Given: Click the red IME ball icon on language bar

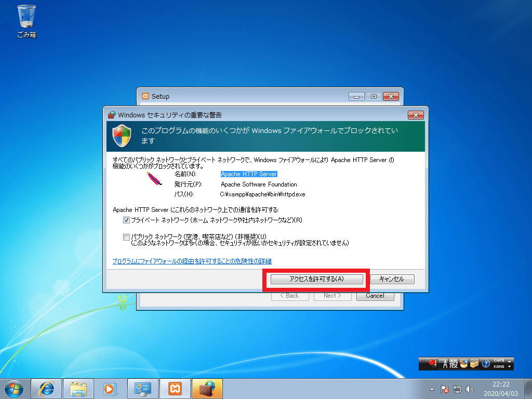Looking at the screenshot, I should tap(433, 364).
